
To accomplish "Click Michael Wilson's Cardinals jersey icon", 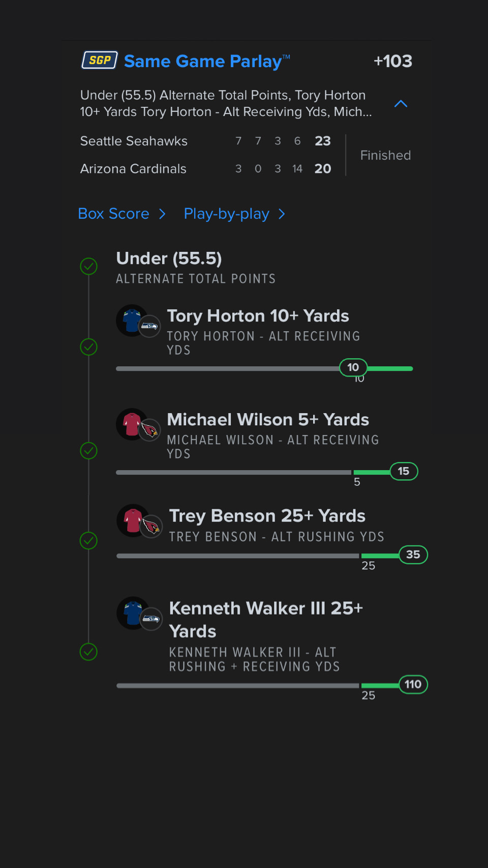I will (132, 424).
